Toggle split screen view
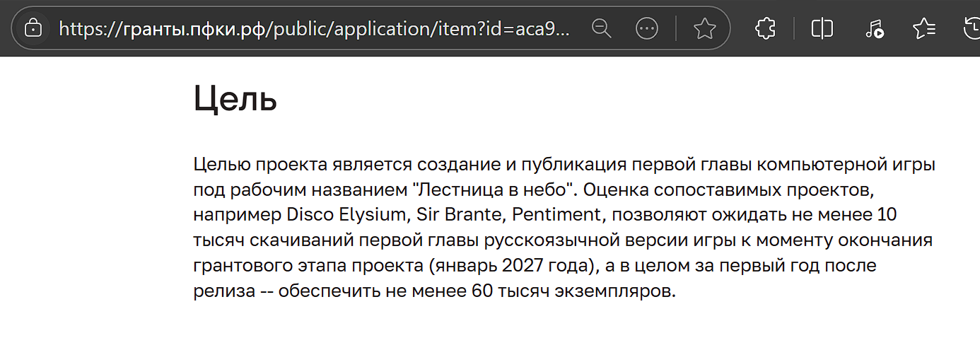The height and width of the screenshot is (338, 980). 822,28
